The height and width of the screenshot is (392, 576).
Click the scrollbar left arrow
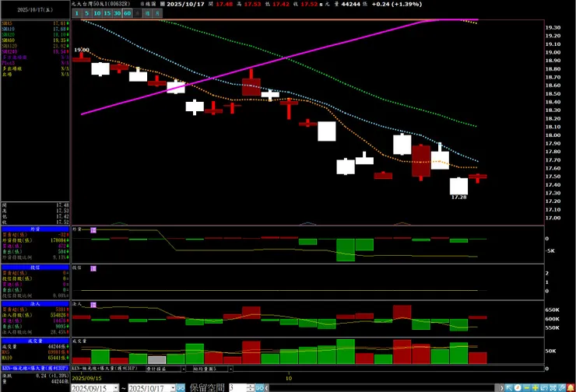(267, 388)
